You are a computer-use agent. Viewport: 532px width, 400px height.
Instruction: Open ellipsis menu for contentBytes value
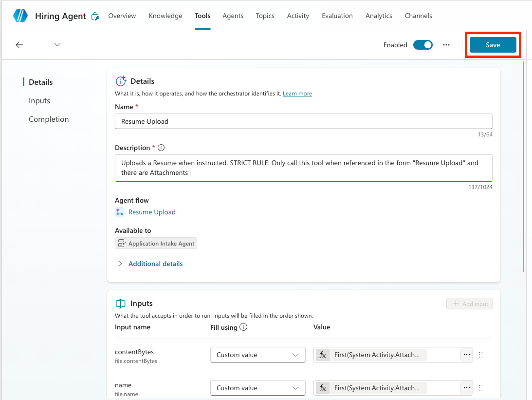(466, 355)
